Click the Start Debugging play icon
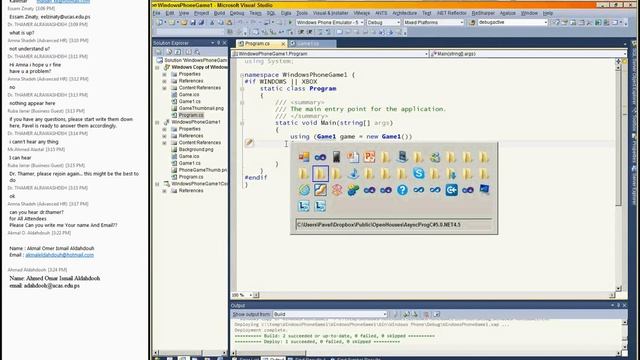 tap(290, 22)
